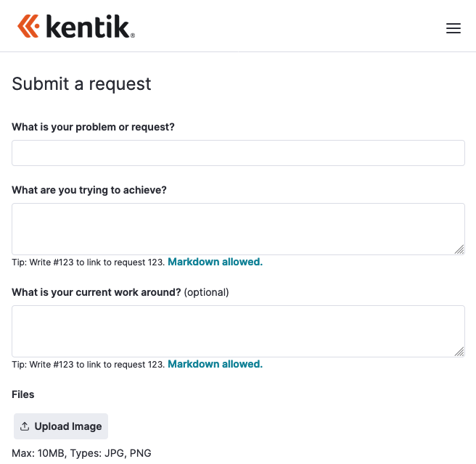The image size is (476, 464).
Task: Click the "What are you trying to achieve?" label
Action: (89, 190)
